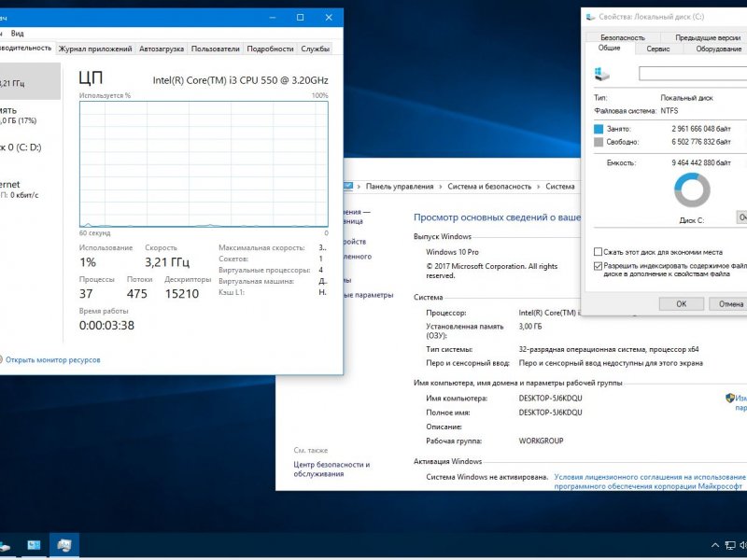Click the NTFS file system value
The height and width of the screenshot is (560, 747).
point(669,111)
